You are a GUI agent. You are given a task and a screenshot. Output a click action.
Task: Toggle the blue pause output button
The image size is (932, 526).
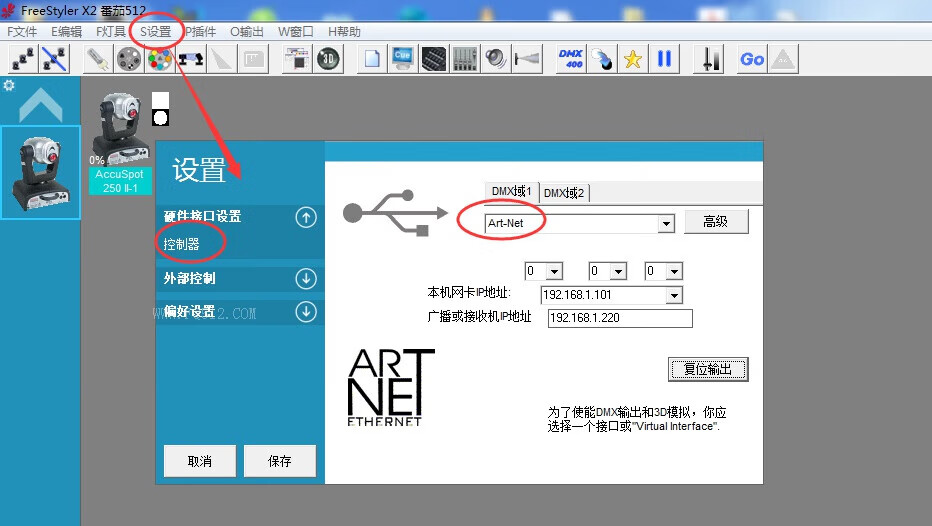[663, 59]
